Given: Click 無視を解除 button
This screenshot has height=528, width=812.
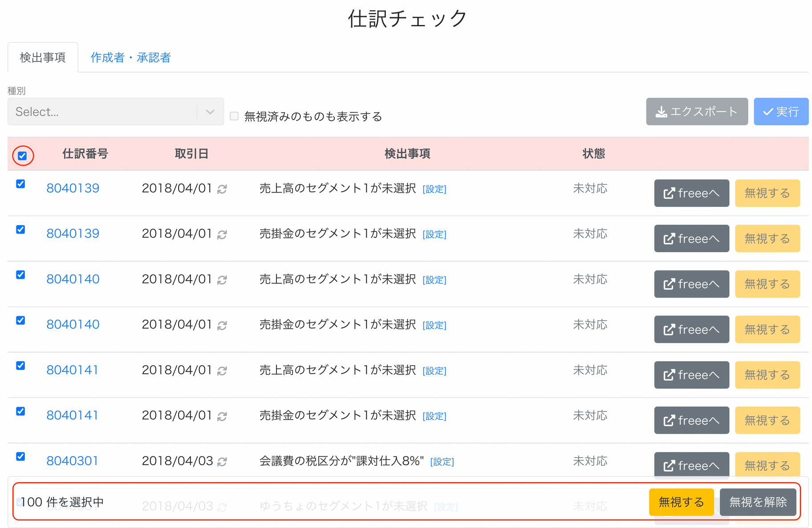Looking at the screenshot, I should click(x=758, y=502).
